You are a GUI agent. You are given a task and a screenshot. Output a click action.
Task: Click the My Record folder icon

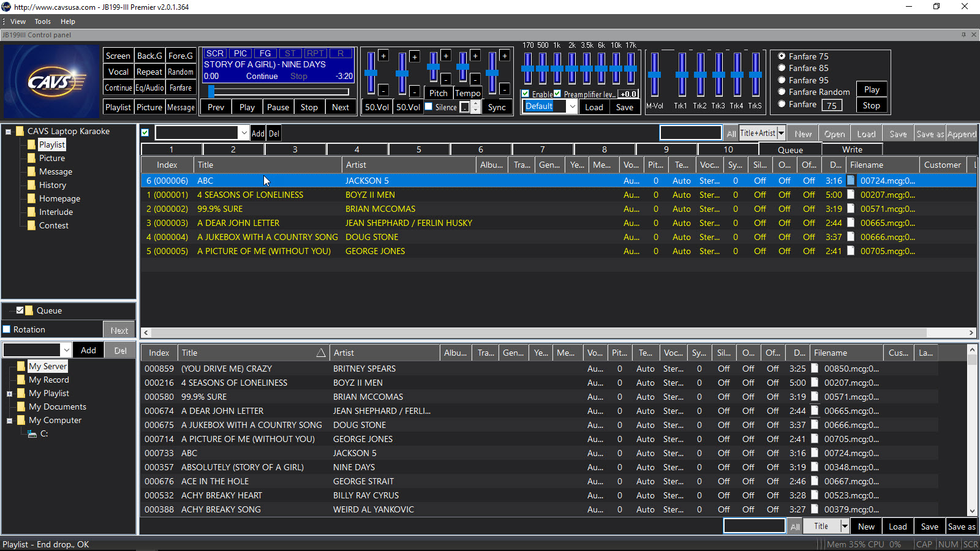point(21,380)
